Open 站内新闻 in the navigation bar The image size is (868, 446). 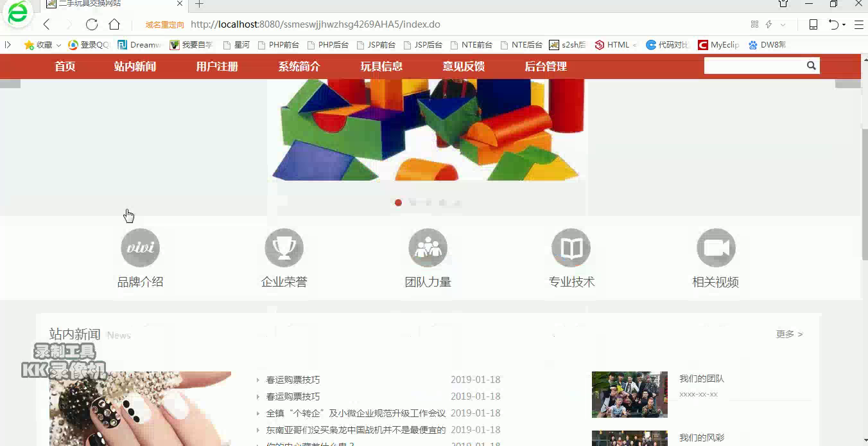[135, 66]
